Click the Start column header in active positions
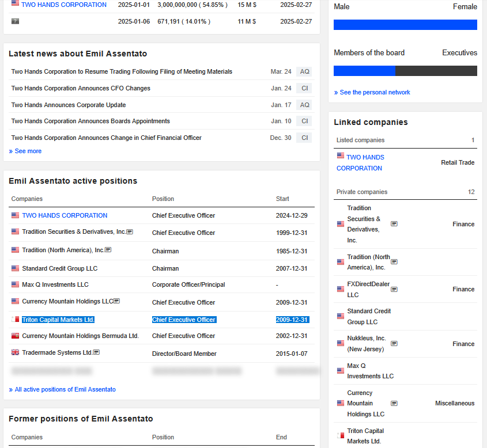Viewport: 487px width, 448px height. coord(282,199)
